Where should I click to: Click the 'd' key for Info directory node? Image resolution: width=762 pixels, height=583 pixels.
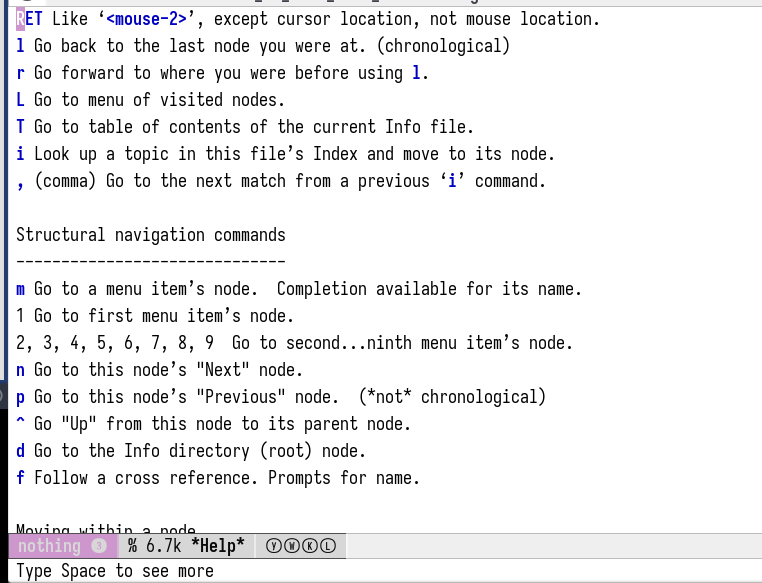tap(21, 451)
